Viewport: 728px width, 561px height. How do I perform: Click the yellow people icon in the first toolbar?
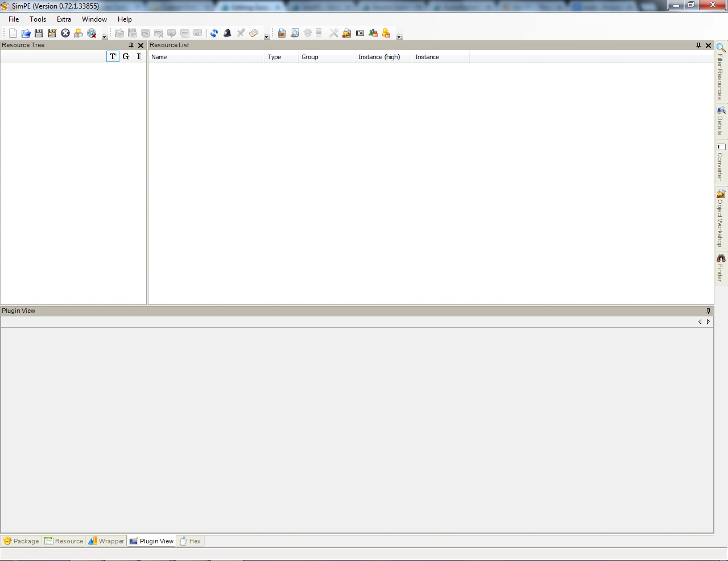(78, 33)
